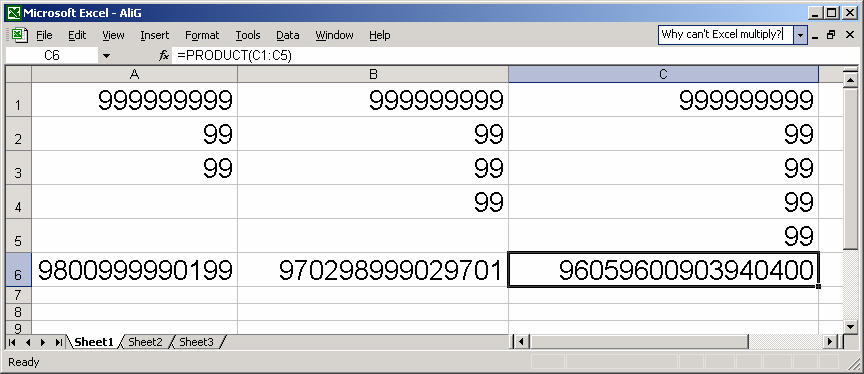
Task: Go to next sheet tab arrow
Action: click(43, 343)
